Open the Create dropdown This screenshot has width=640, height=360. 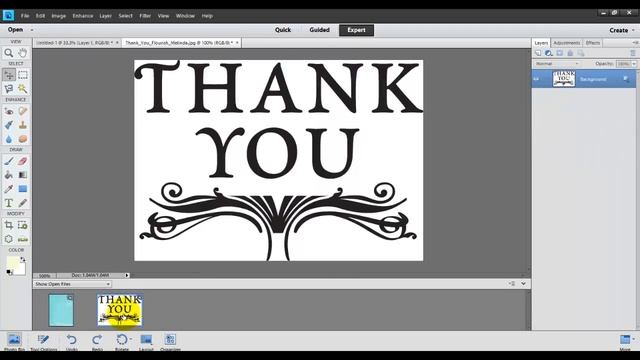[x=621, y=30]
